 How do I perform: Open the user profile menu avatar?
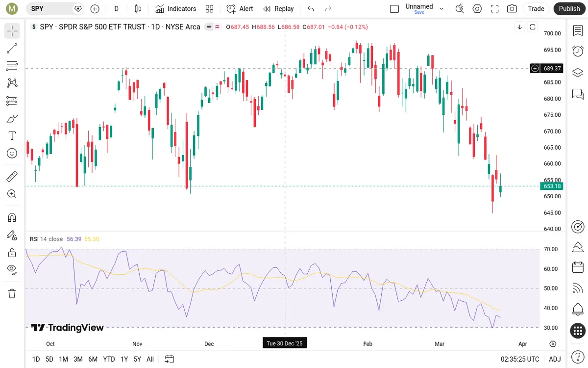[12, 8]
